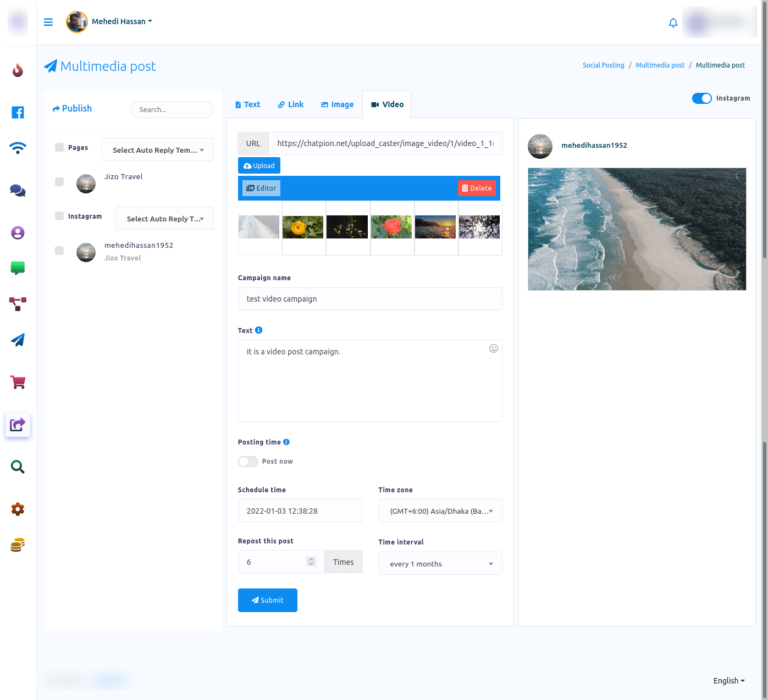Click the Campaign name input field
Screen dimensions: 768x700
click(x=370, y=299)
